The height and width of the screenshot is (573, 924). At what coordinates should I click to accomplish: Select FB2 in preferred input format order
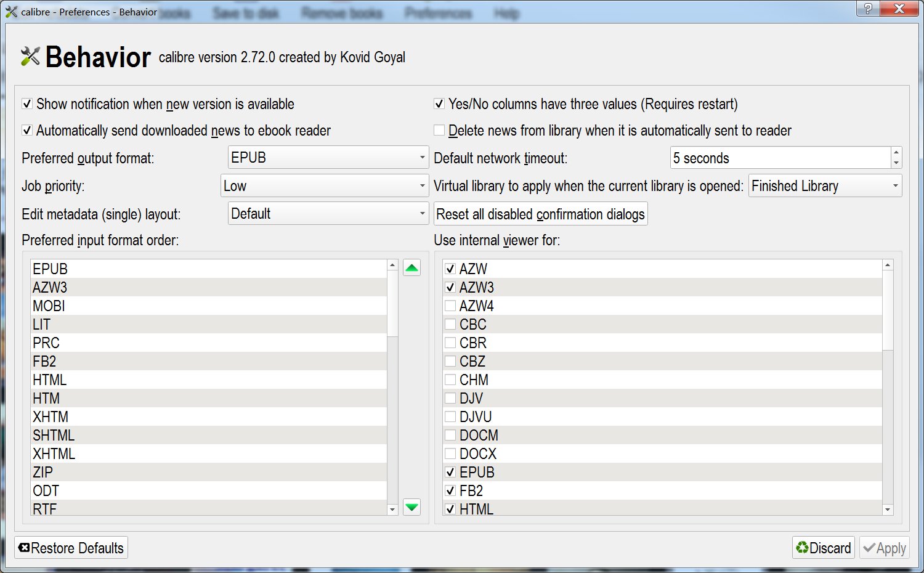coord(209,361)
